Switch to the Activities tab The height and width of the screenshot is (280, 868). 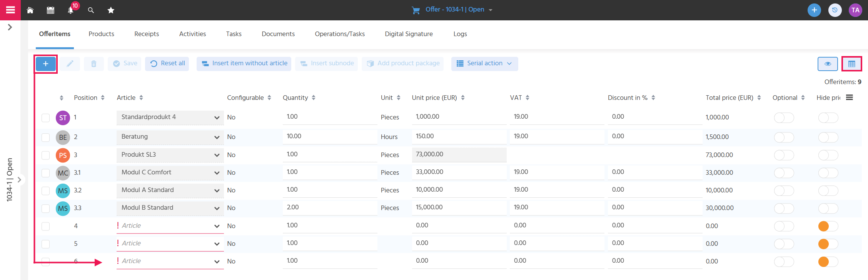click(x=192, y=34)
